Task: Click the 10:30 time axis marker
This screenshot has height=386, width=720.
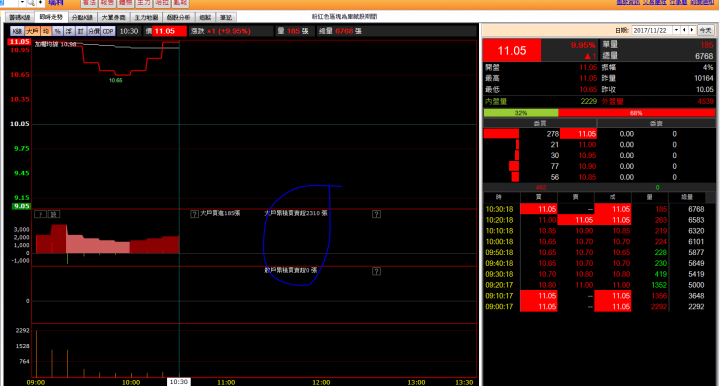Action: [x=178, y=382]
